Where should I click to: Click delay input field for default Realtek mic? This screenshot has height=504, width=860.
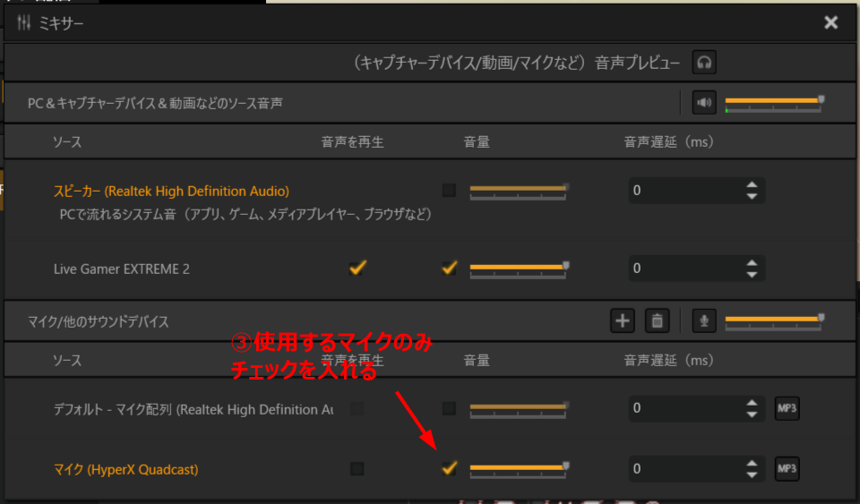point(697,408)
